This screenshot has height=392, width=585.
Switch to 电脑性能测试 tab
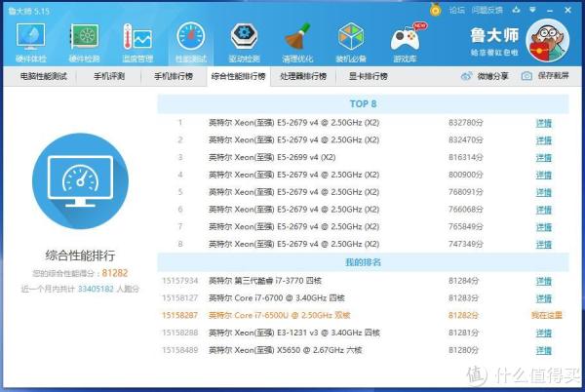(43, 76)
